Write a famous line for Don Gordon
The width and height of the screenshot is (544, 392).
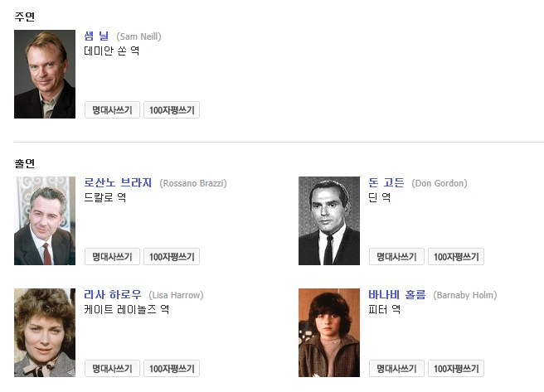[x=396, y=257]
